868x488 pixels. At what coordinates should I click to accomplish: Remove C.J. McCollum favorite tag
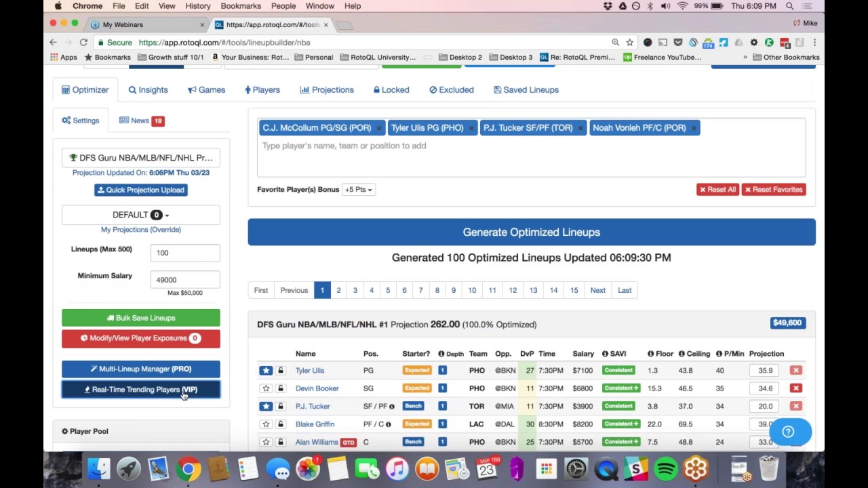379,128
